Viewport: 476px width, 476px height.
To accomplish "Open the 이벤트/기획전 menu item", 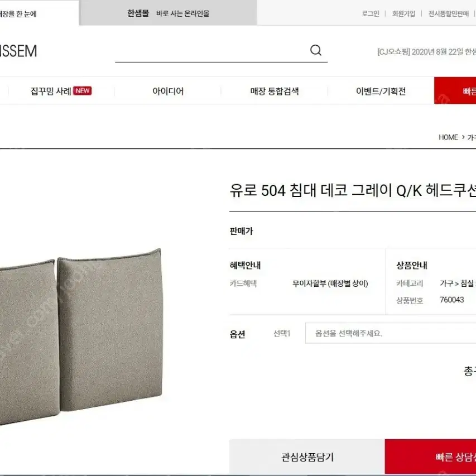I will [381, 91].
